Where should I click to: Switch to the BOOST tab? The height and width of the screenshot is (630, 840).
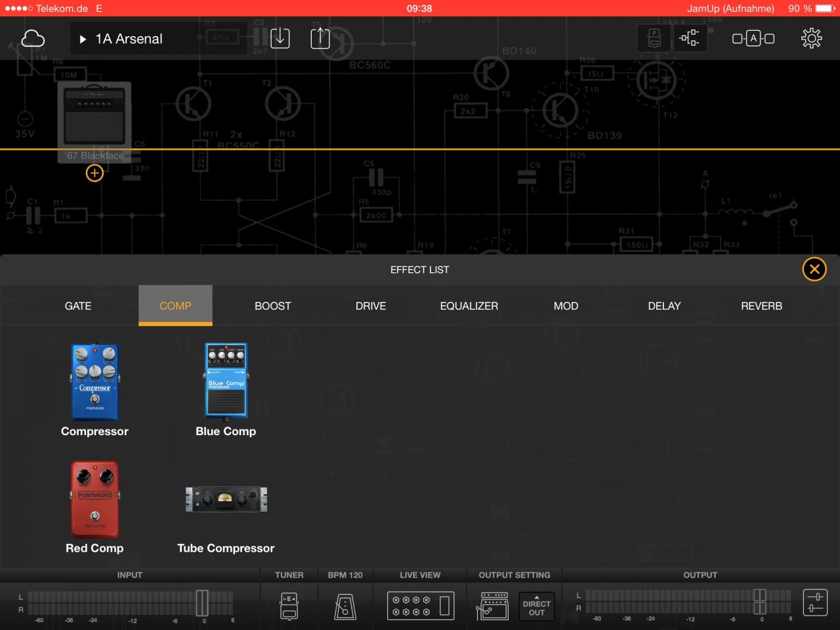point(273,306)
